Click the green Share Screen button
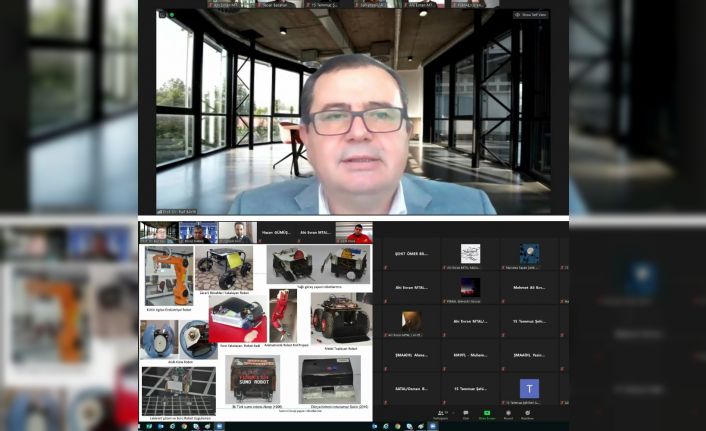The width and height of the screenshot is (706, 431). point(487,413)
